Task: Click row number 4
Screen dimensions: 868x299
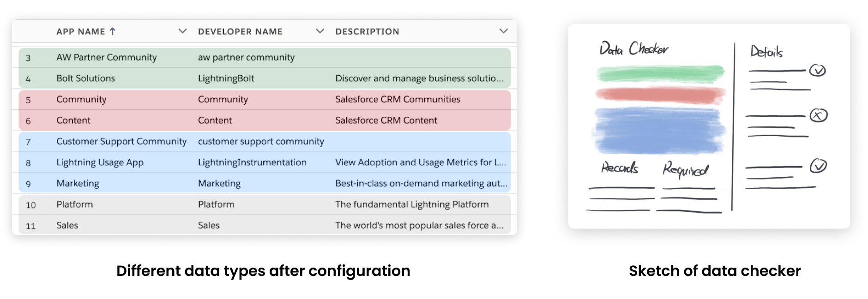Action: pyautogui.click(x=28, y=79)
